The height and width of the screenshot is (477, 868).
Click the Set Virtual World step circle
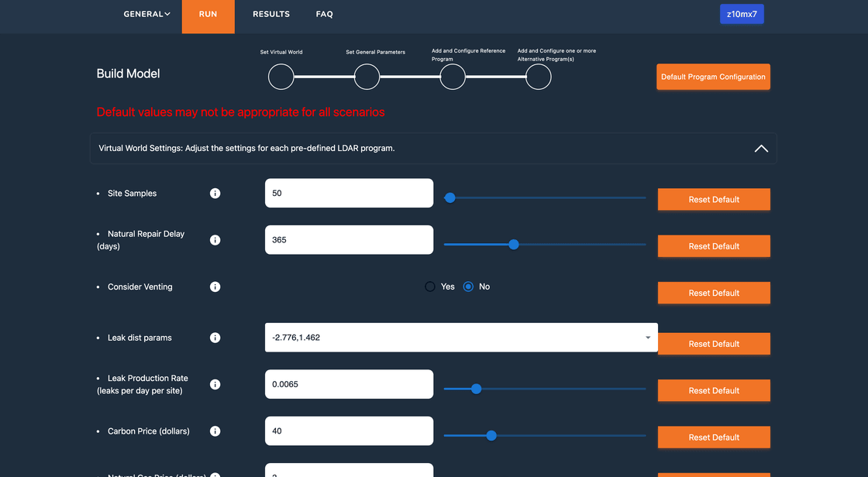tap(281, 77)
